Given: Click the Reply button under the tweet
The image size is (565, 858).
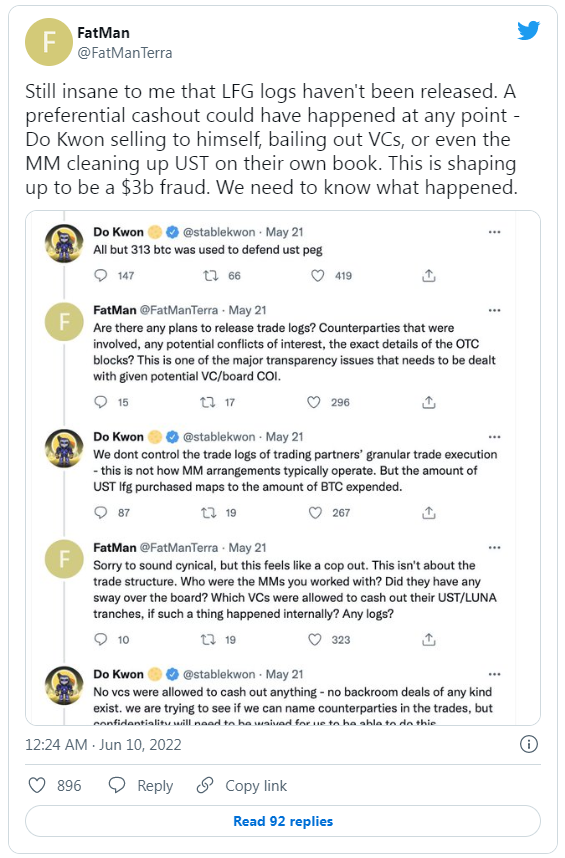Looking at the screenshot, I should click(141, 785).
